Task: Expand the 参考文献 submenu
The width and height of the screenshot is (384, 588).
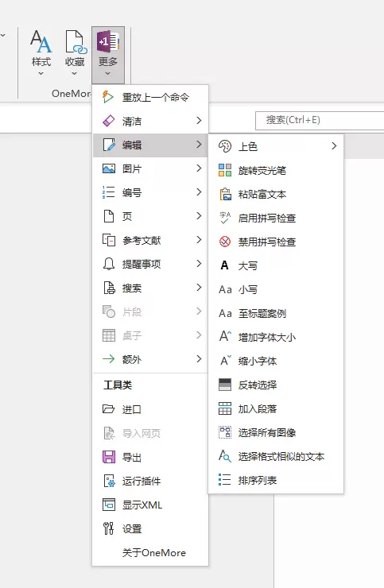Action: 150,240
